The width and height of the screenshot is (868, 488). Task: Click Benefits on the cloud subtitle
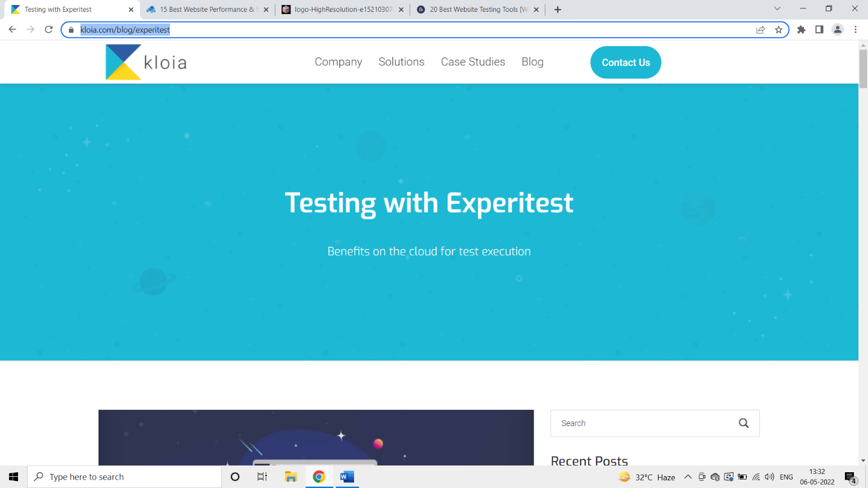pos(429,252)
